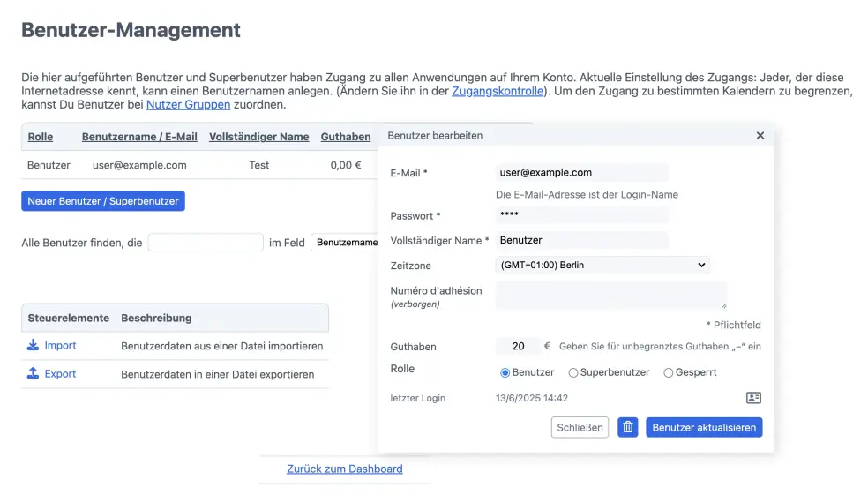The width and height of the screenshot is (868, 495).
Task: Click the 0,00 € credit cell
Action: coord(346,165)
